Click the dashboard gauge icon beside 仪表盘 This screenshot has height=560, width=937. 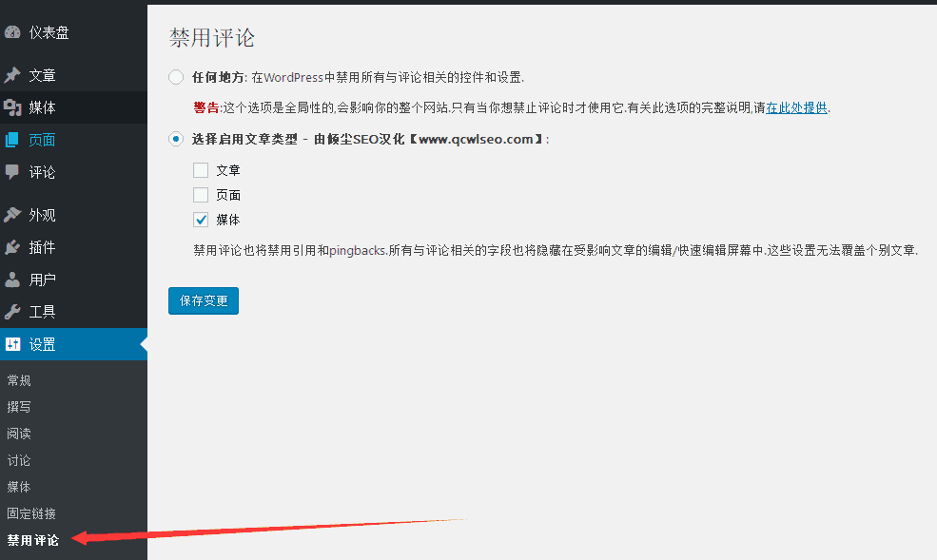12,32
